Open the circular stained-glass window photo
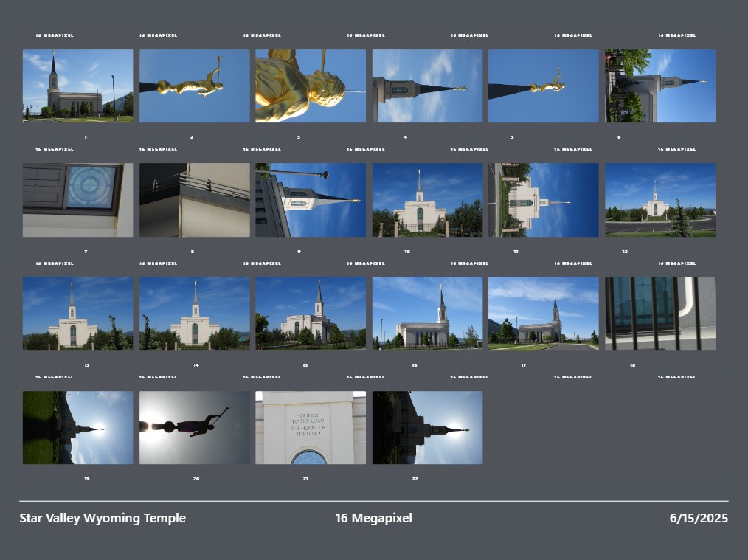 point(77,200)
